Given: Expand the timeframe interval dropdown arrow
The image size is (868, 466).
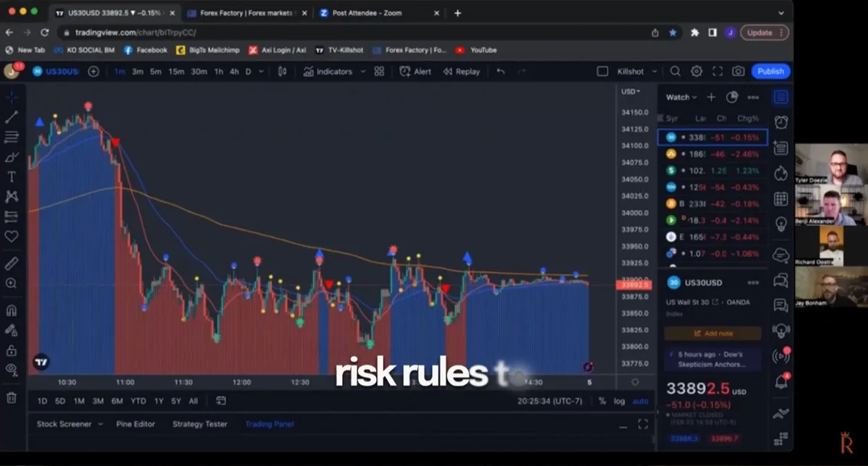Looking at the screenshot, I should pyautogui.click(x=261, y=72).
